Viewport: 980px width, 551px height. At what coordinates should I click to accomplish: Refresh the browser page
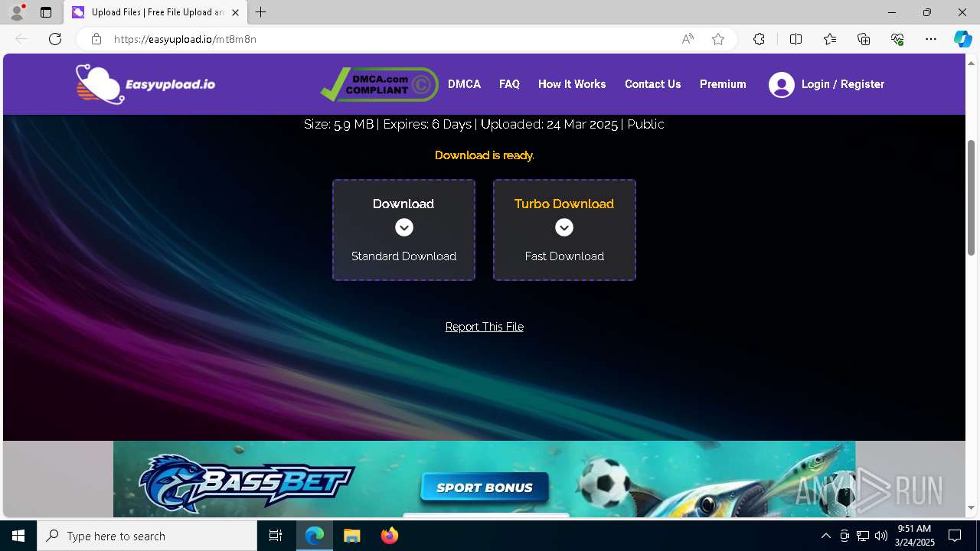pyautogui.click(x=55, y=39)
